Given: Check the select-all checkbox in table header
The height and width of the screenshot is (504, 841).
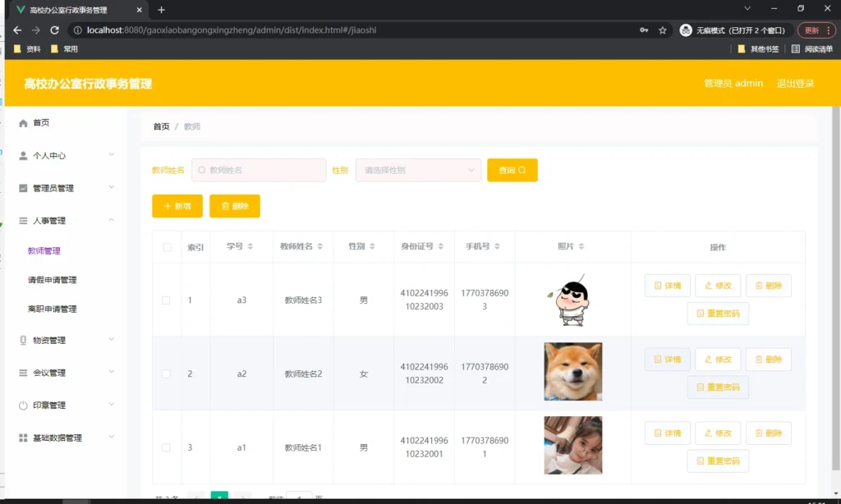Looking at the screenshot, I should coord(167,246).
